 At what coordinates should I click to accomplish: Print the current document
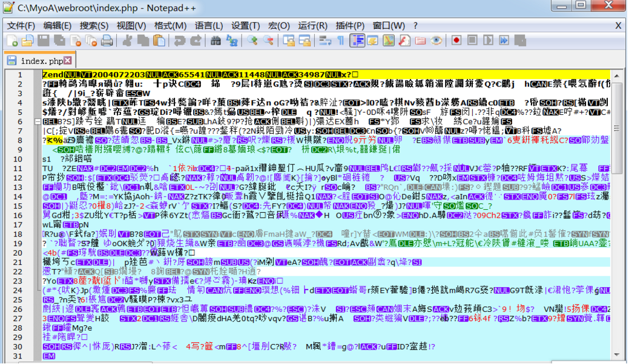coord(106,44)
